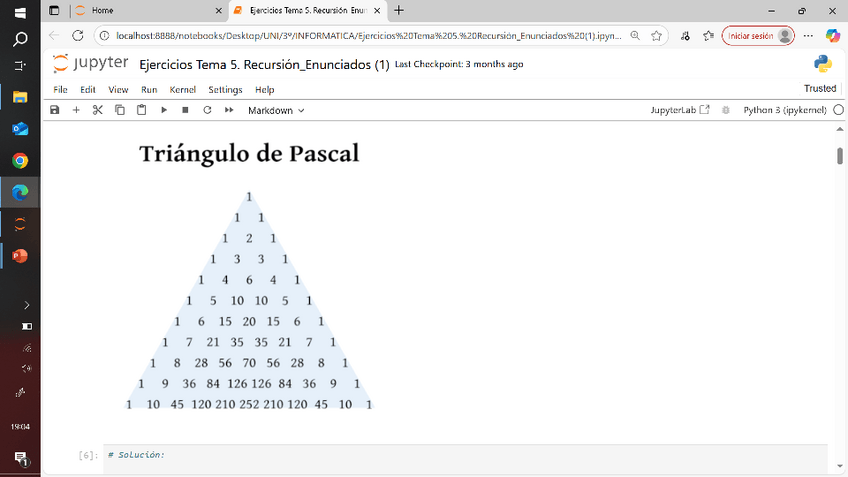Open Outlook from the taskbar
Viewport: 848px width, 477px height.
pyautogui.click(x=20, y=129)
